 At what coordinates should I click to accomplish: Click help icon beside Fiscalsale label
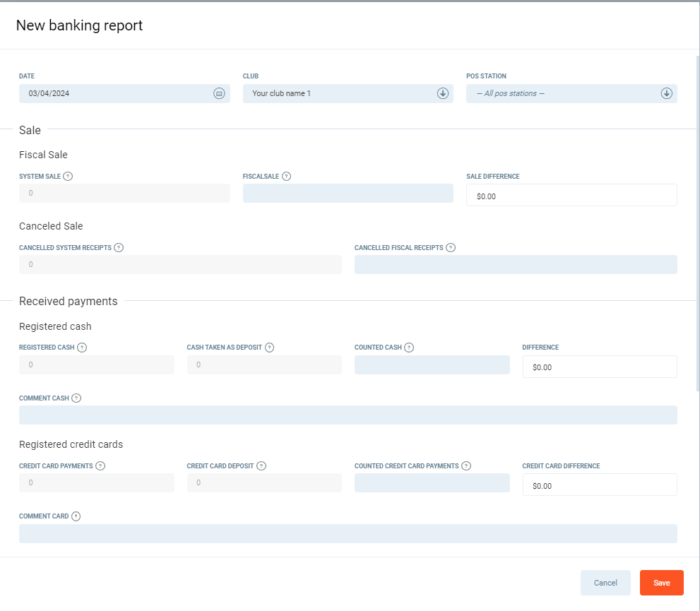286,177
